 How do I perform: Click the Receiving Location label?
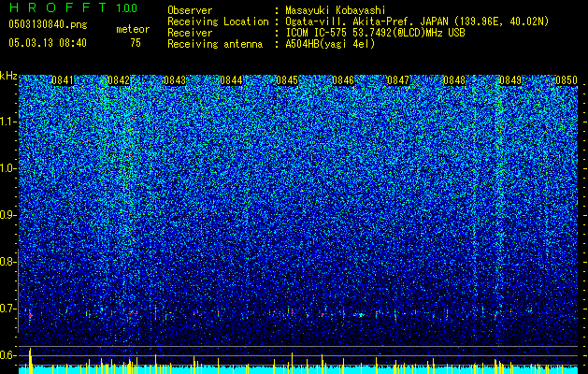(218, 22)
